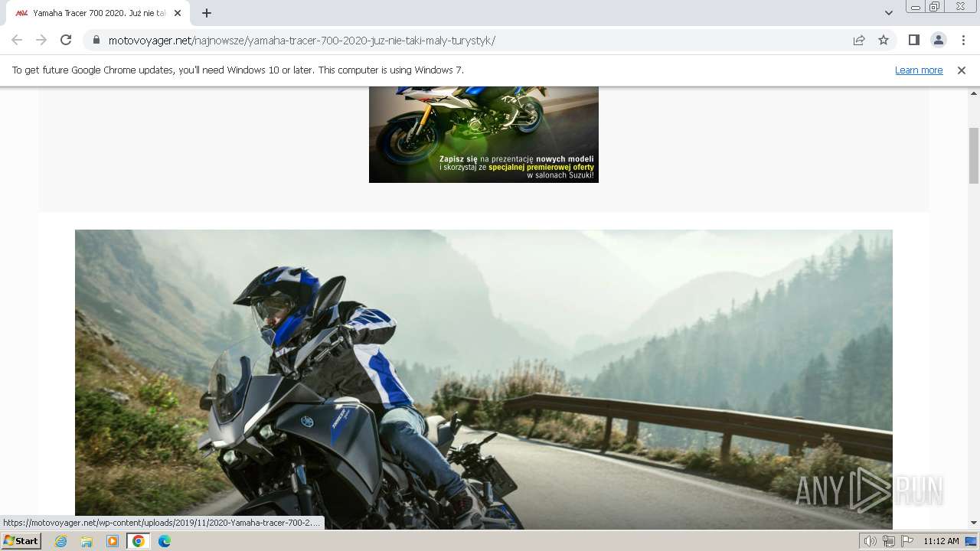Open Chrome three-dot menu

coord(963,40)
